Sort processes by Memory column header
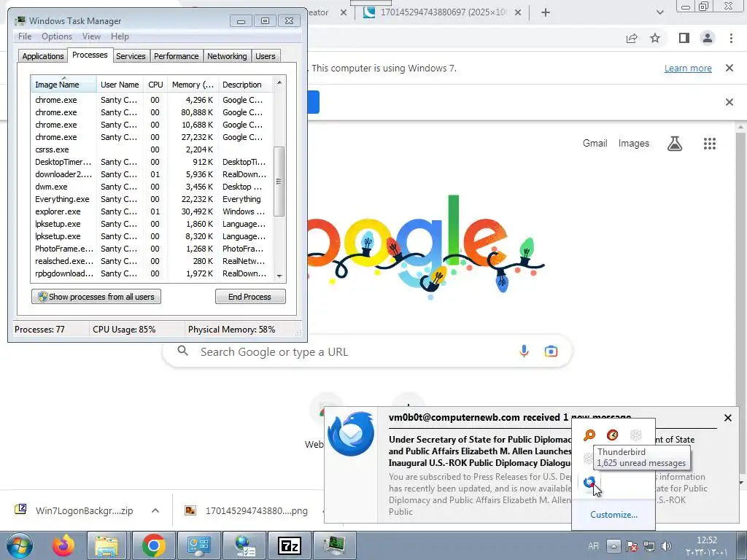This screenshot has width=747, height=560. (x=193, y=85)
